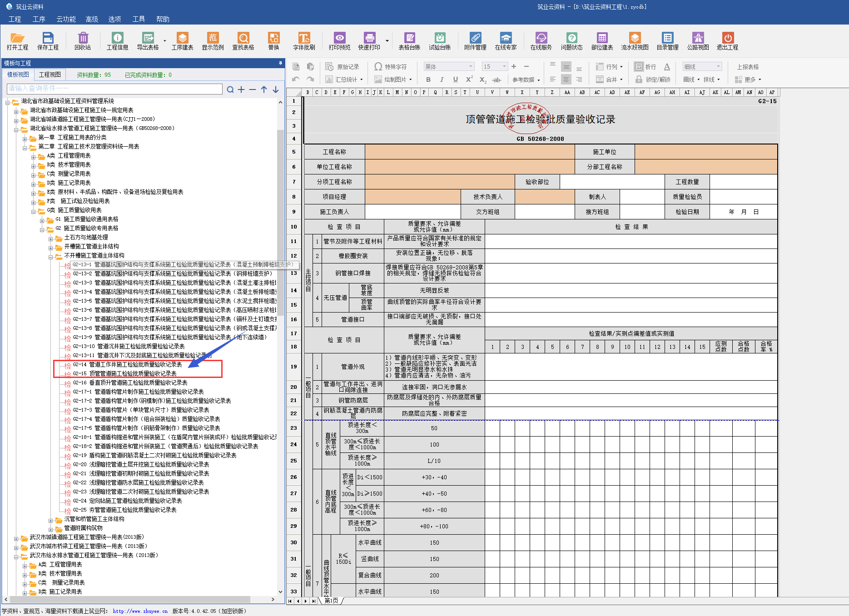
Task: Open the 工程 menu
Action: click(x=15, y=19)
